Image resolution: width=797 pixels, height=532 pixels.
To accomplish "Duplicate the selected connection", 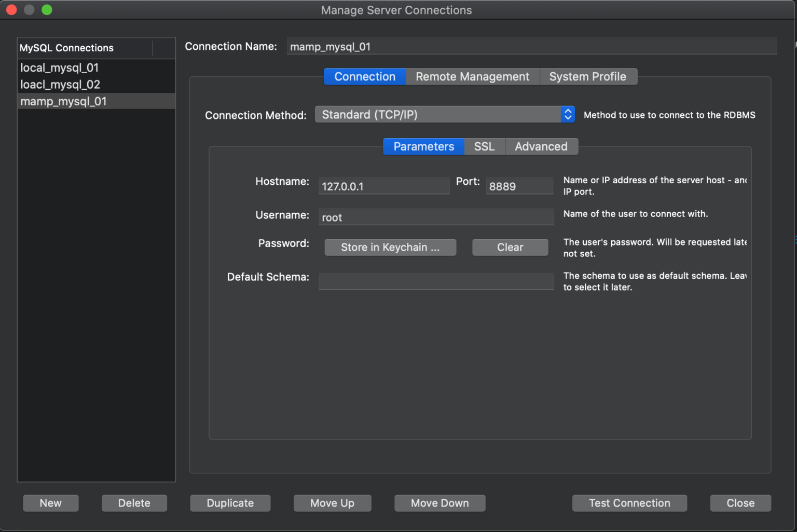I will [x=230, y=503].
